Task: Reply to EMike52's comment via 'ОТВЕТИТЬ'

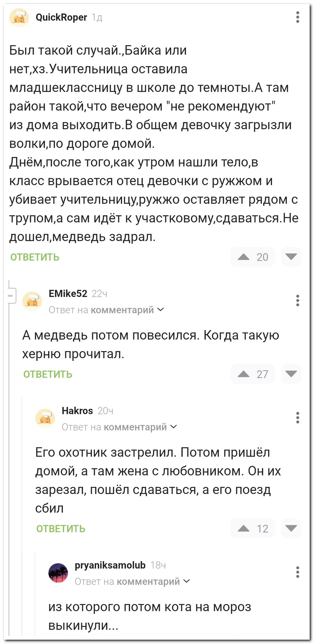Action: [48, 374]
